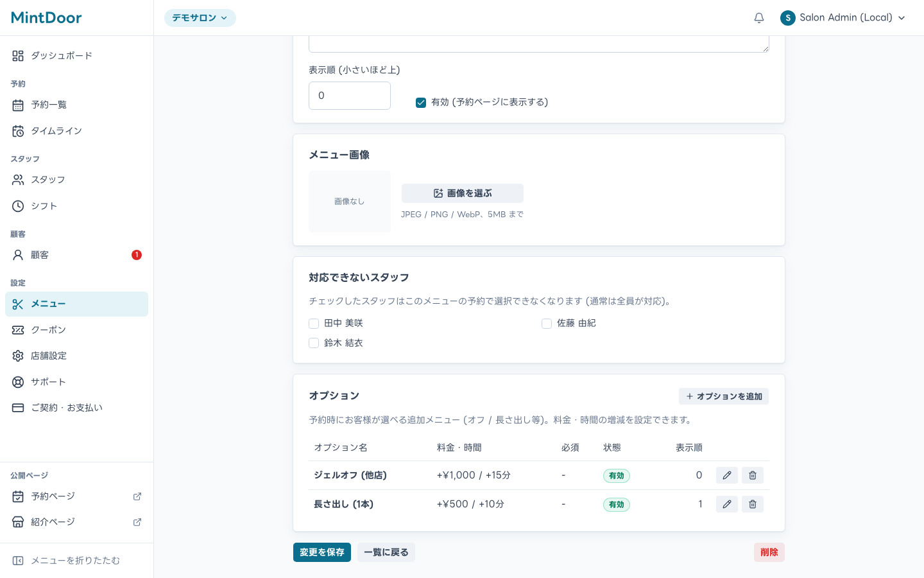Click the sidebar collapse panel icon
Image resolution: width=924 pixels, height=578 pixels.
[x=18, y=561]
